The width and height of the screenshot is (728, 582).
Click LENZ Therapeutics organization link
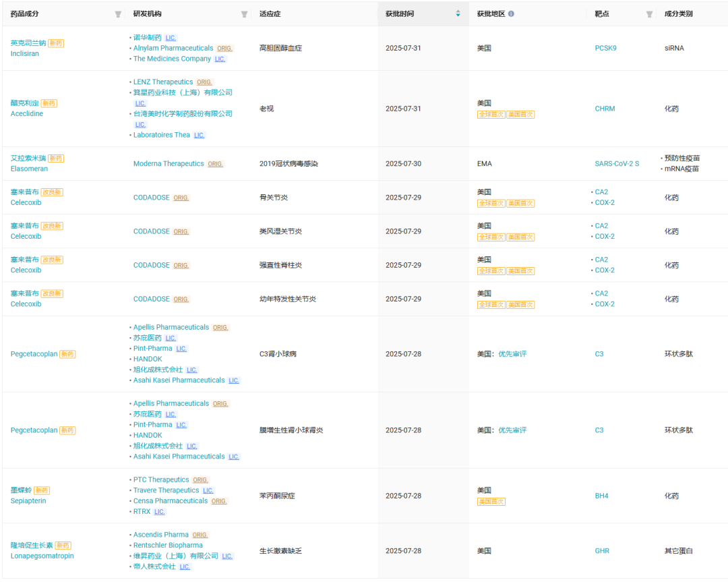click(163, 82)
